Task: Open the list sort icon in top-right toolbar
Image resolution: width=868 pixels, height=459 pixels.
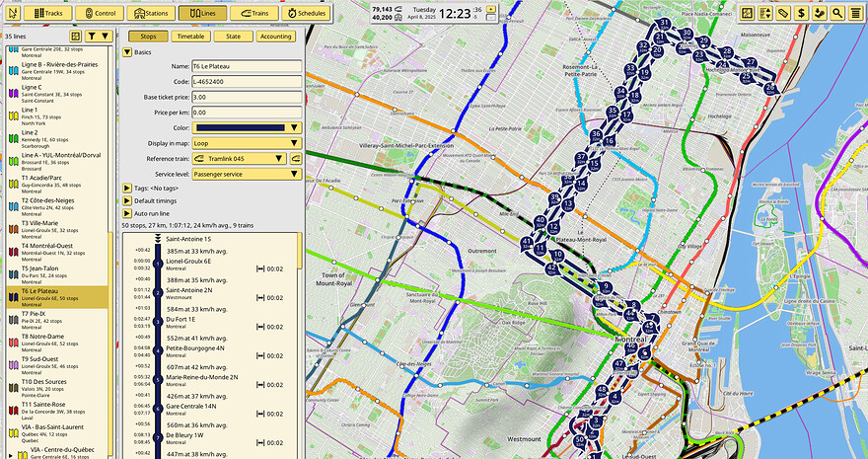Action: point(765,13)
